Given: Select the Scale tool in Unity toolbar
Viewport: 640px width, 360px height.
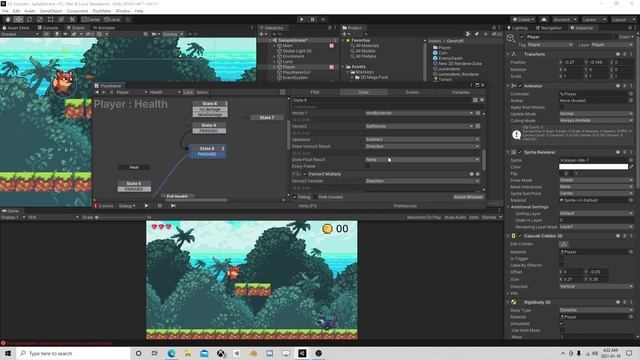Looking at the screenshot, I should [x=40, y=19].
